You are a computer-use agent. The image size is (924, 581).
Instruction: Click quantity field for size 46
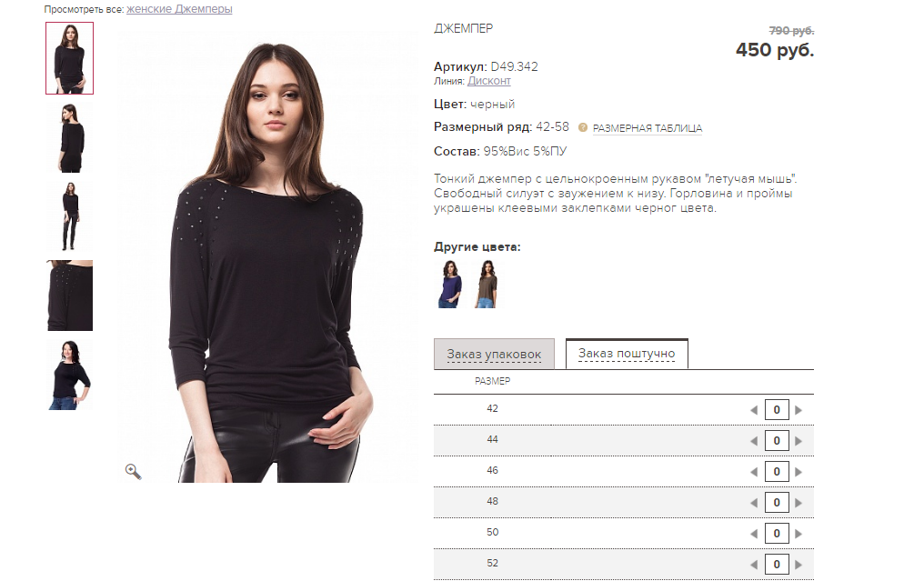[x=776, y=471]
